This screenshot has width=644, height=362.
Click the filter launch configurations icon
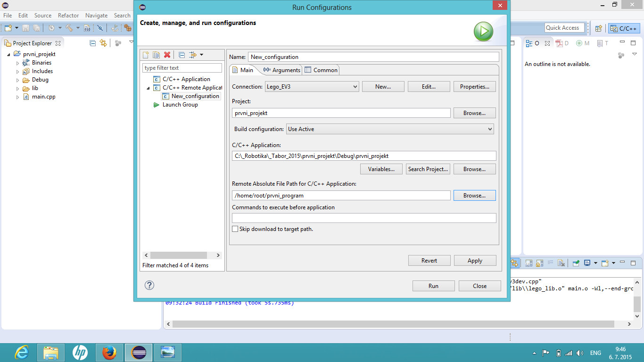click(193, 55)
